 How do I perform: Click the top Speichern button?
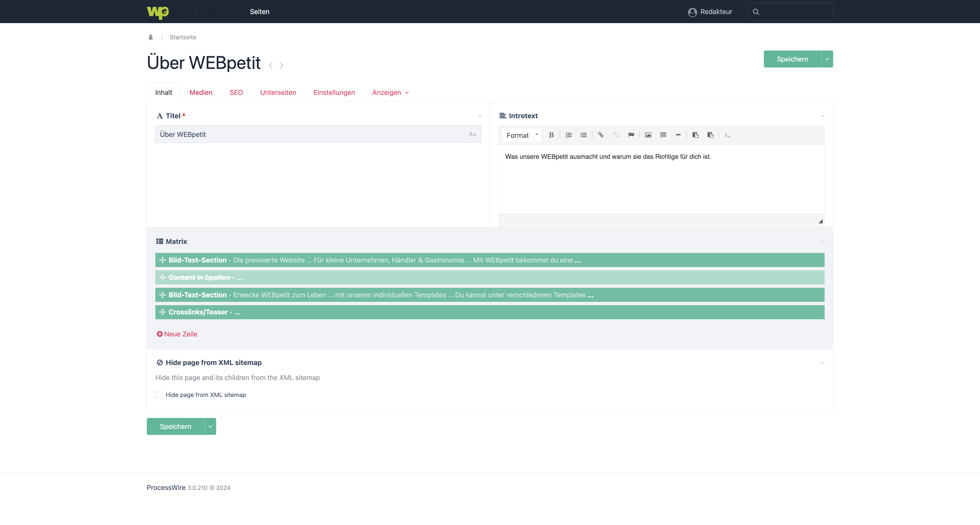point(792,59)
